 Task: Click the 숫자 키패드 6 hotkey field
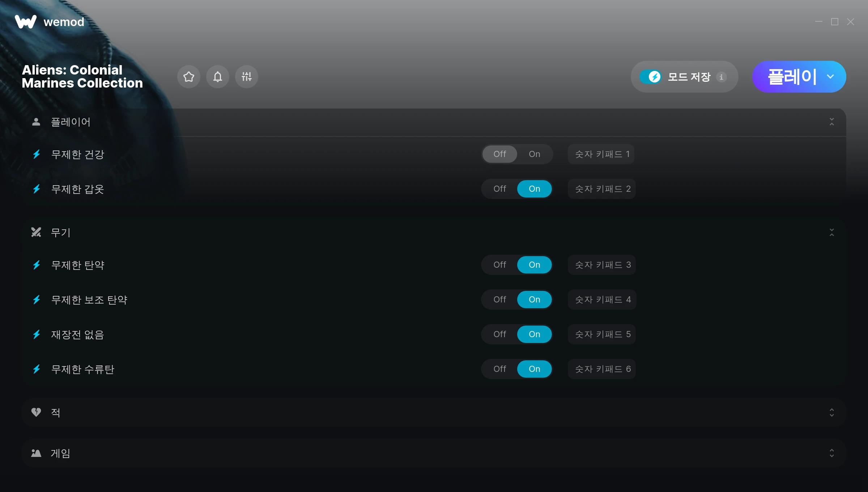point(602,369)
